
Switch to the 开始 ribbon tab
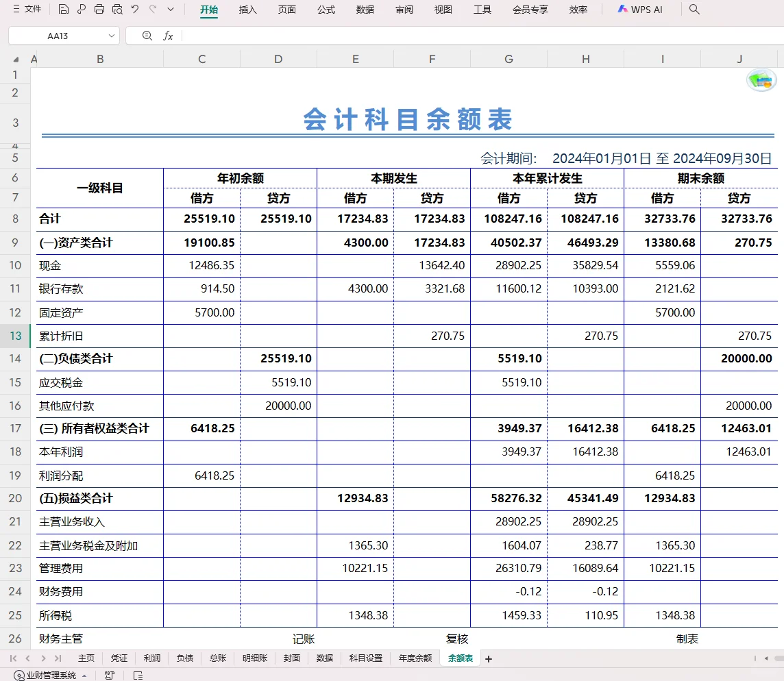coord(209,10)
